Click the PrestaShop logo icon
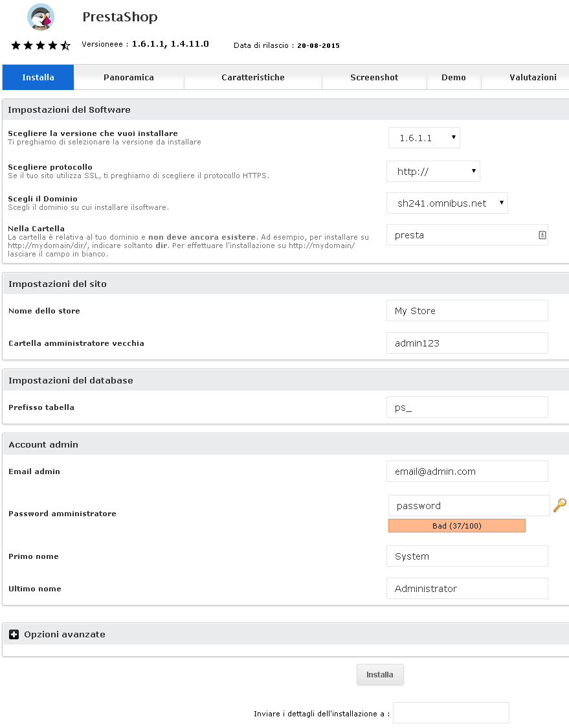Image resolution: width=569 pixels, height=728 pixels. click(41, 17)
